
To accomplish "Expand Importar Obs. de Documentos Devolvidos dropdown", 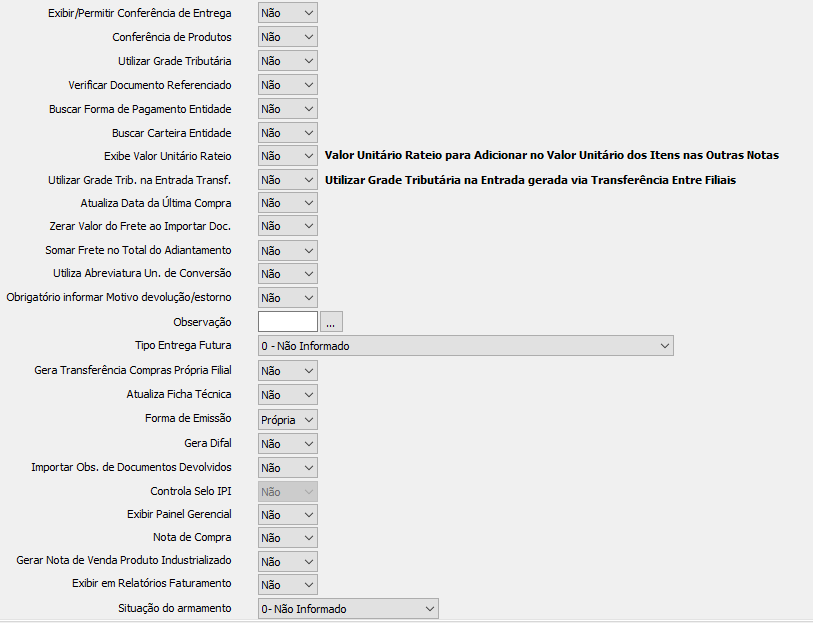I will coord(288,468).
